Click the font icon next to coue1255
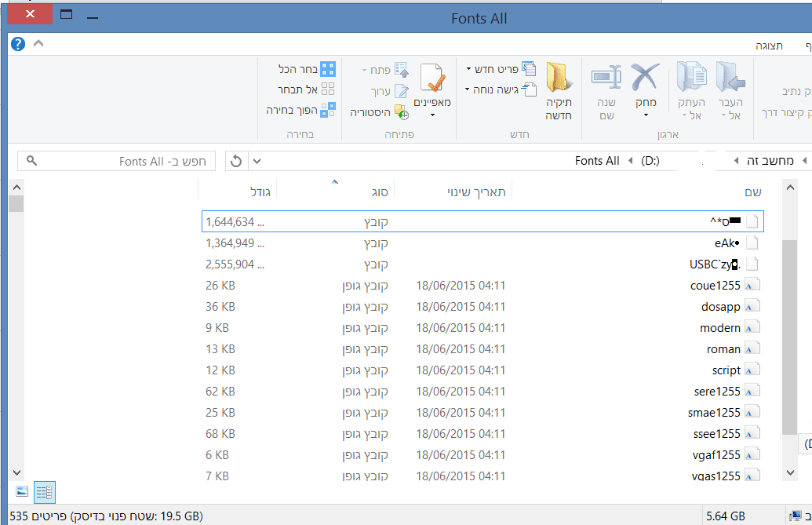Screen dimensions: 812x525 [752, 285]
